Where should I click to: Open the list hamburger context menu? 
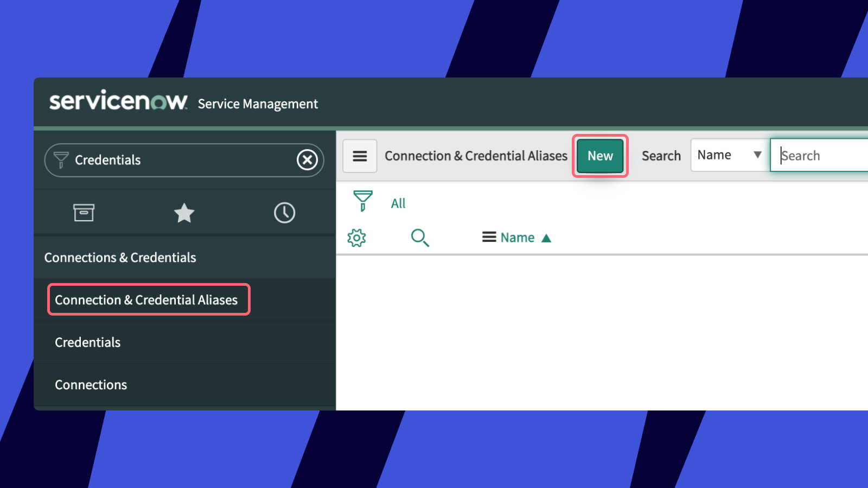point(360,156)
